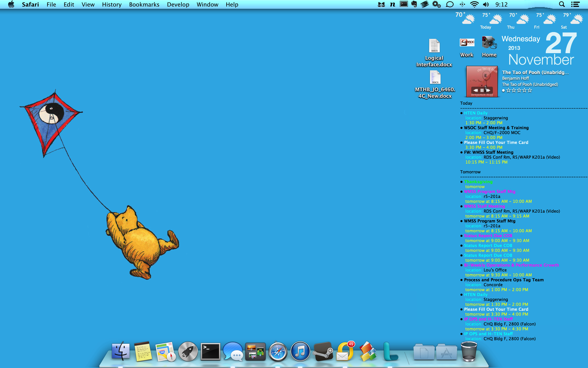Launch the Notes app in the Dock
This screenshot has height=368, width=588.
(143, 351)
